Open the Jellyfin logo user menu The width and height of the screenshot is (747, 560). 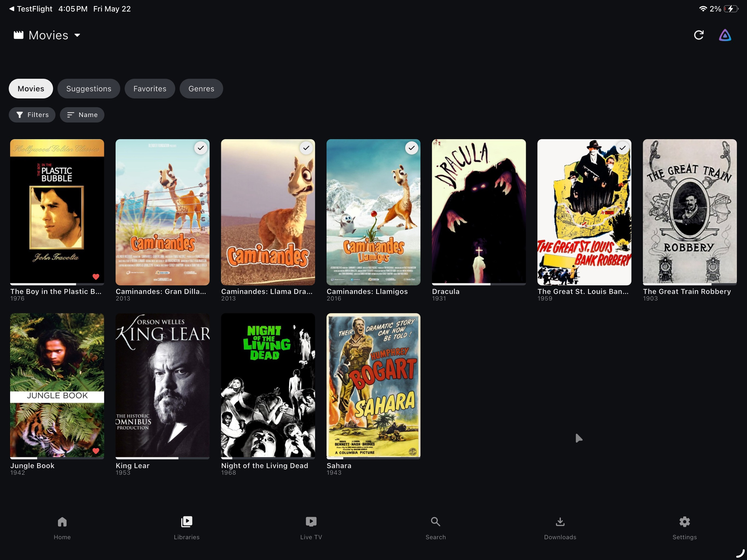pyautogui.click(x=725, y=35)
